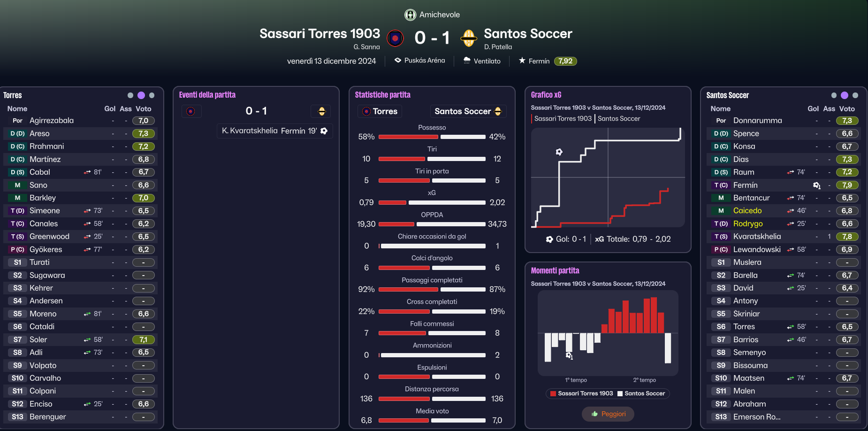This screenshot has width=868, height=431.
Task: Select the first page dot in Torres panel
Action: tap(130, 95)
